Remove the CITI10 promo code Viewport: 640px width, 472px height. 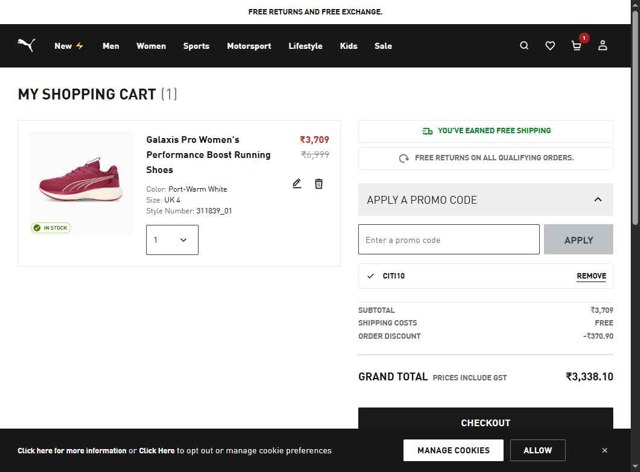(x=591, y=276)
